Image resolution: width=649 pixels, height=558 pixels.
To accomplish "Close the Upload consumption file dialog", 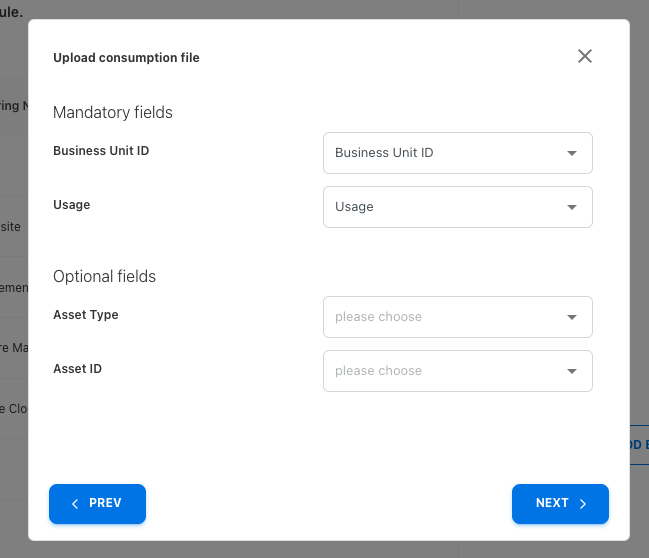I will [585, 56].
